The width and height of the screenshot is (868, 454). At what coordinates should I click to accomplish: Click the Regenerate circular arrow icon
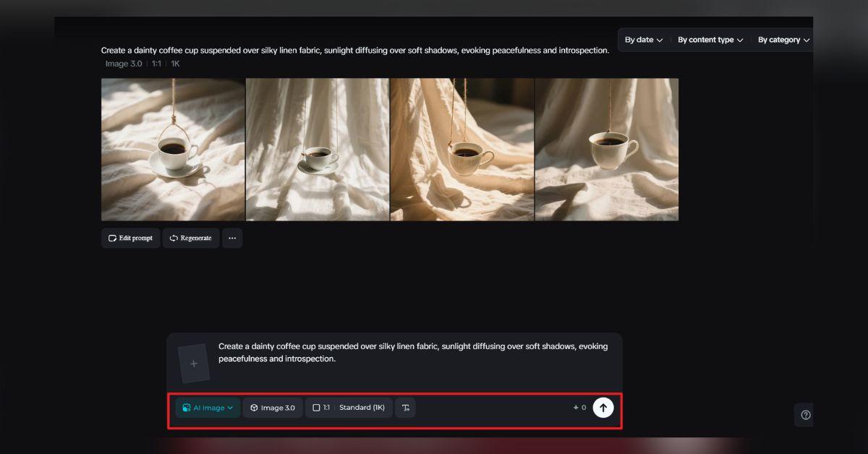click(174, 238)
